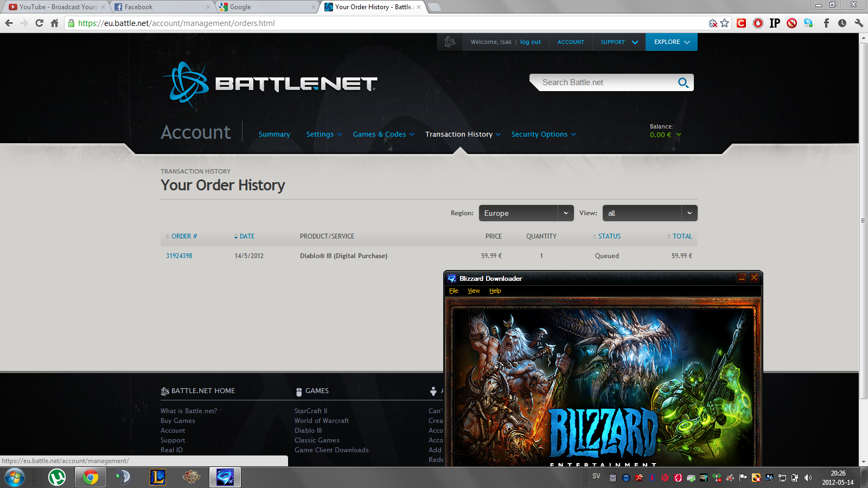The width and height of the screenshot is (868, 488).
Task: Open order number 31924398
Action: pos(179,256)
